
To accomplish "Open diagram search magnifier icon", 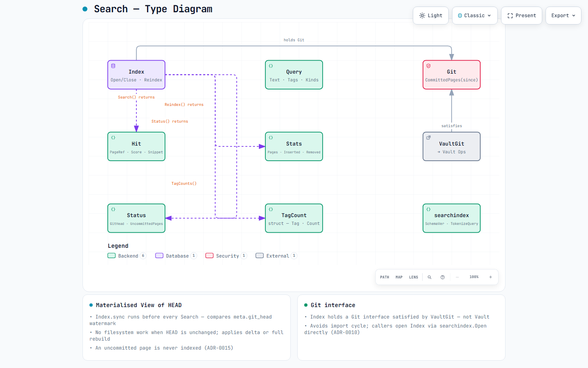I will [430, 277].
